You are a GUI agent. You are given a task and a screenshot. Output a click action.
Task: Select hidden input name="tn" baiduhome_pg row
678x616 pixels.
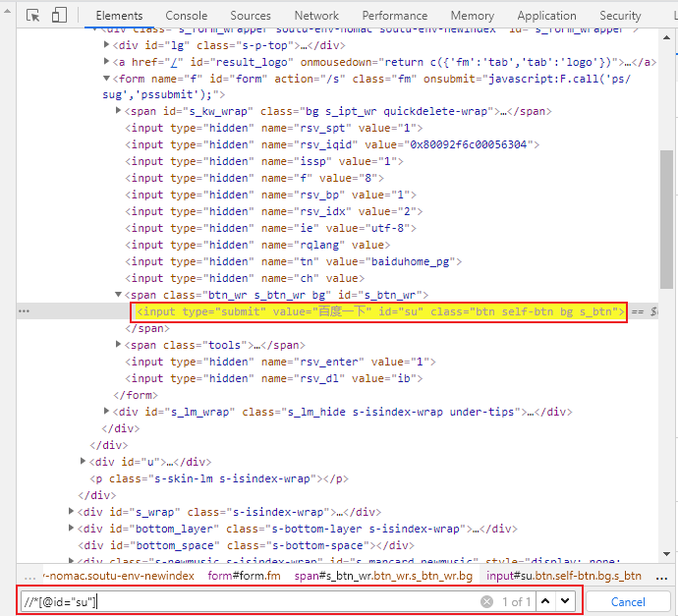(293, 261)
